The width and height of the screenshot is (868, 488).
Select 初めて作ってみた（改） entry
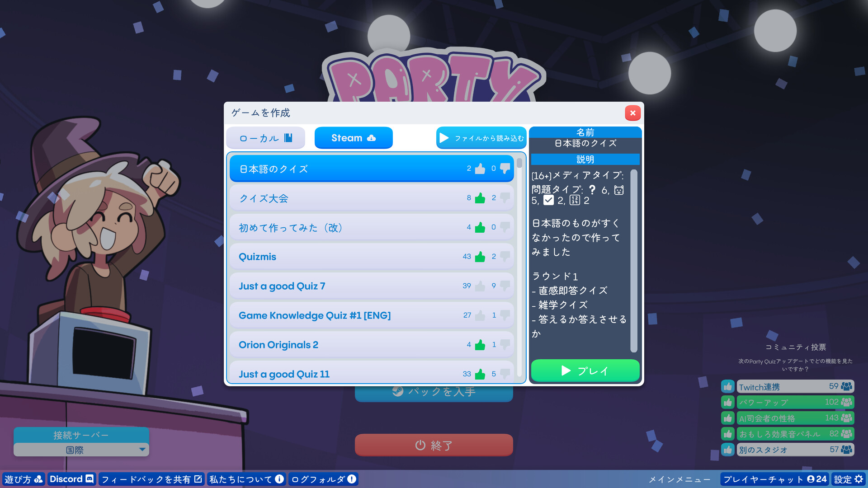point(372,227)
